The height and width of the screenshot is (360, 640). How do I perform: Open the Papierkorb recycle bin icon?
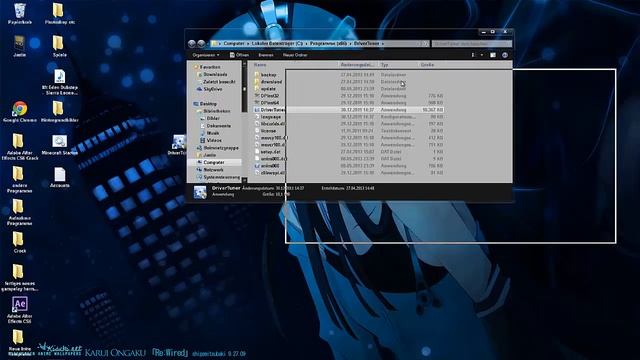coord(20,13)
